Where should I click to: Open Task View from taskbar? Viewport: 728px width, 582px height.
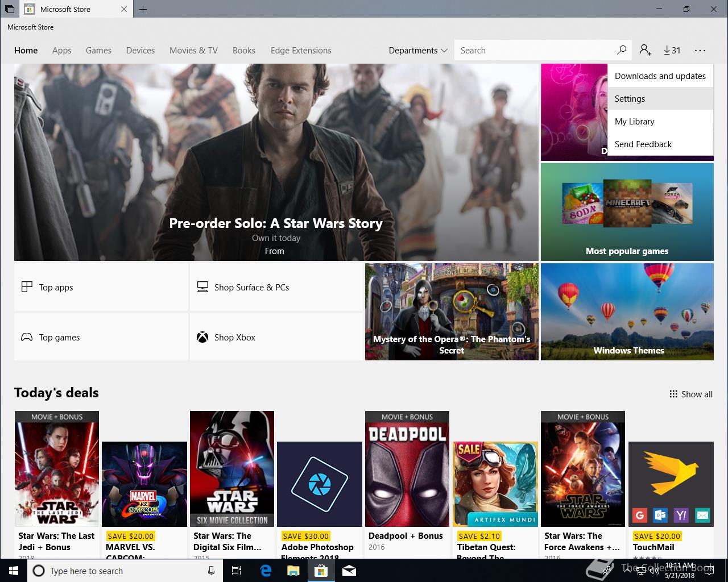(237, 571)
